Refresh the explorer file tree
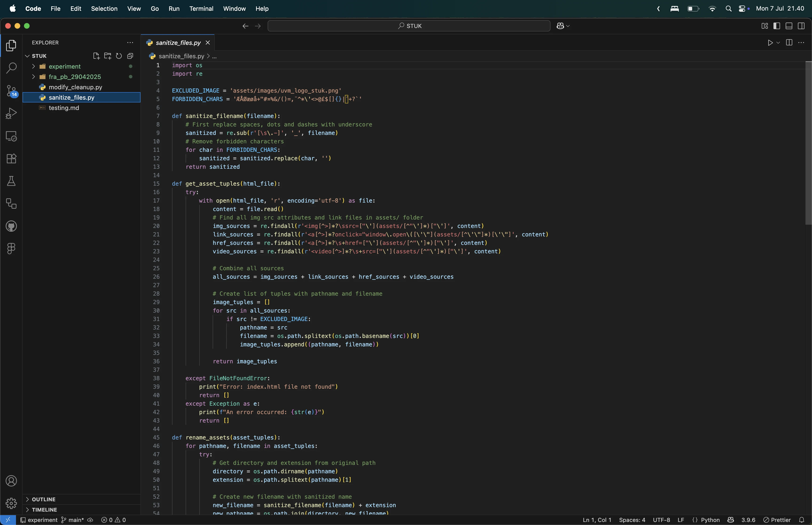 [x=119, y=56]
